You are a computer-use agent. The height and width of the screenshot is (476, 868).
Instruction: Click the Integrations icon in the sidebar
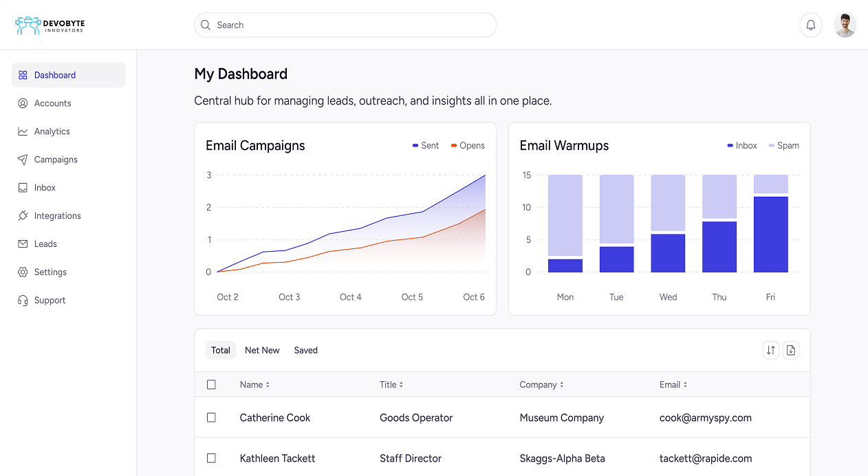pyautogui.click(x=21, y=215)
